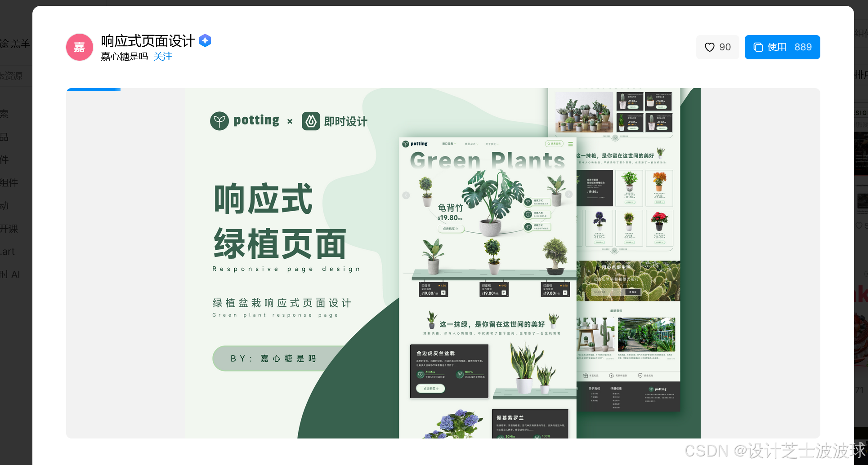Open author name 嘉心糖是吗

click(x=125, y=57)
